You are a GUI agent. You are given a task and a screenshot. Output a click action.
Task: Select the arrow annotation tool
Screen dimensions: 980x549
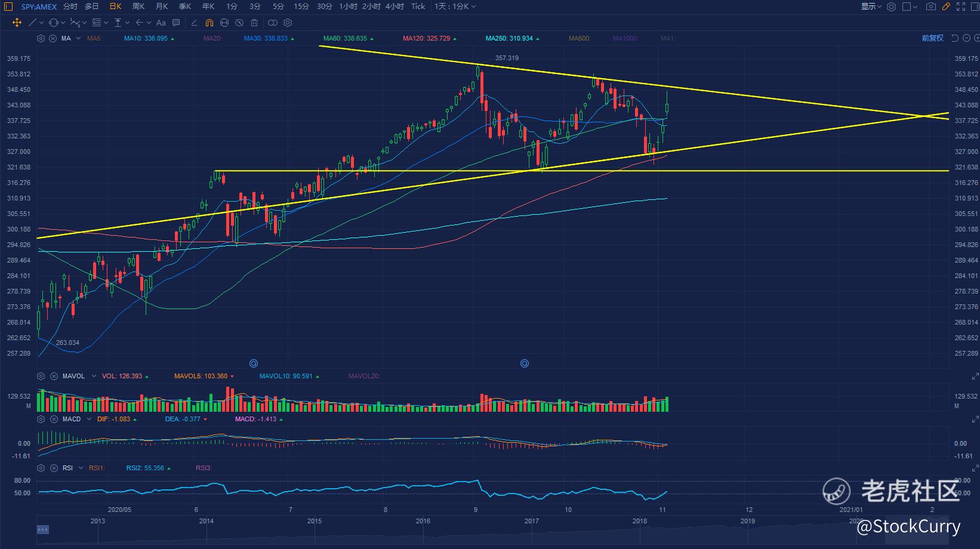tap(139, 23)
